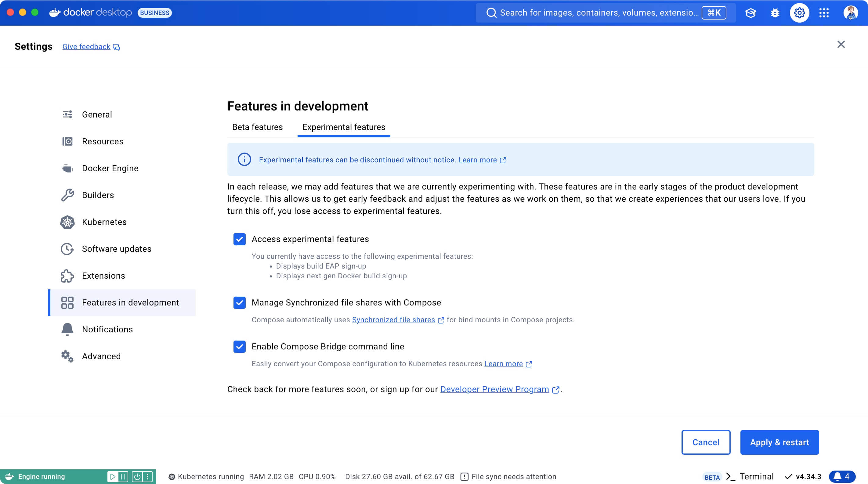Open General settings
This screenshot has width=868, height=484.
(122, 114)
